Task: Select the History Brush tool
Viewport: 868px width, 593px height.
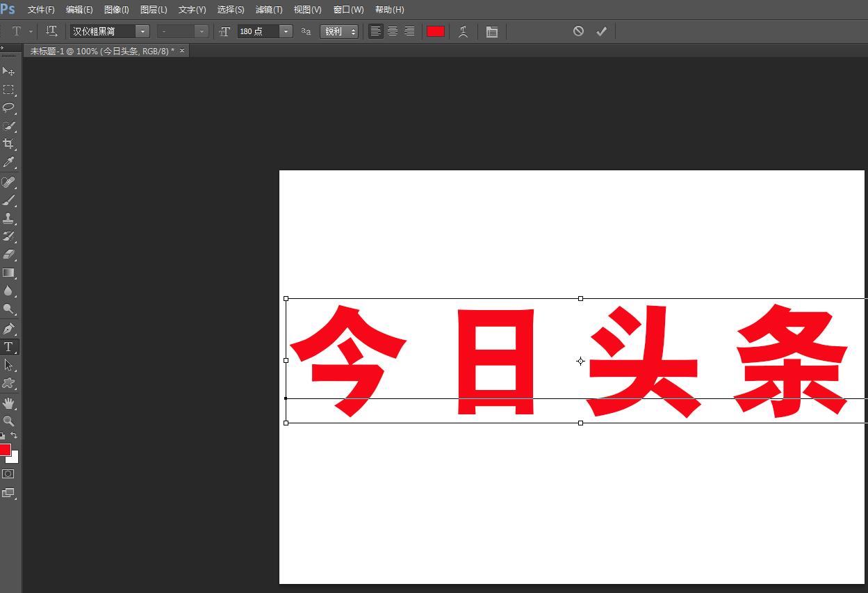Action: (8, 236)
